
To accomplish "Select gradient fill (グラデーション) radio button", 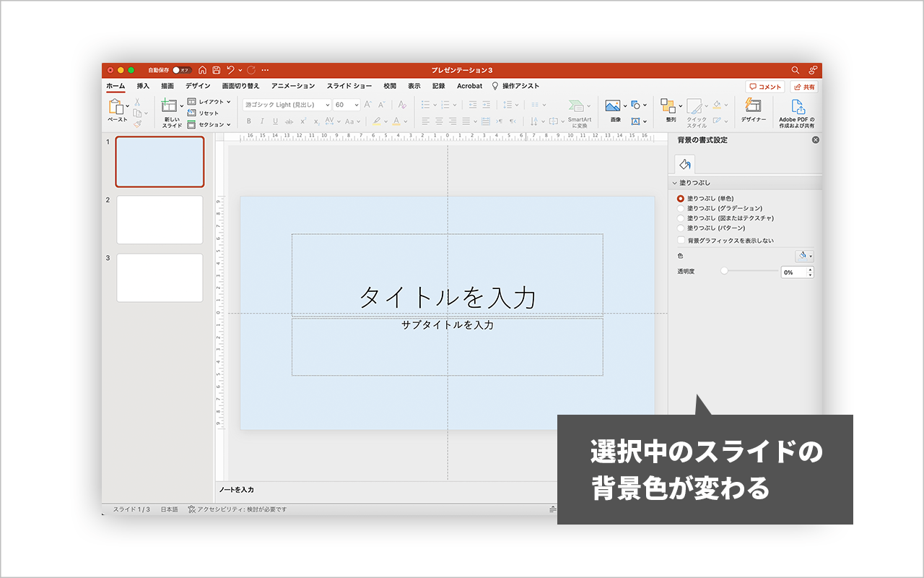I will pos(681,208).
